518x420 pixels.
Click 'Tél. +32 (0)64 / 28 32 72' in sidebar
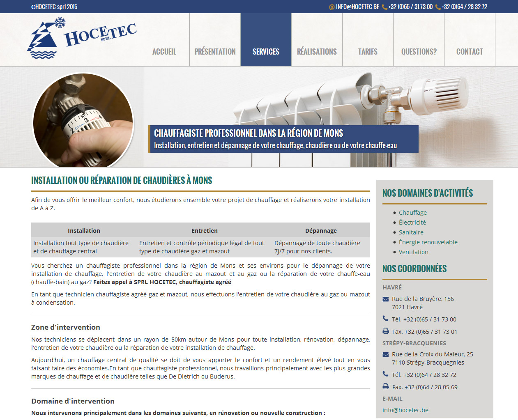tap(424, 375)
